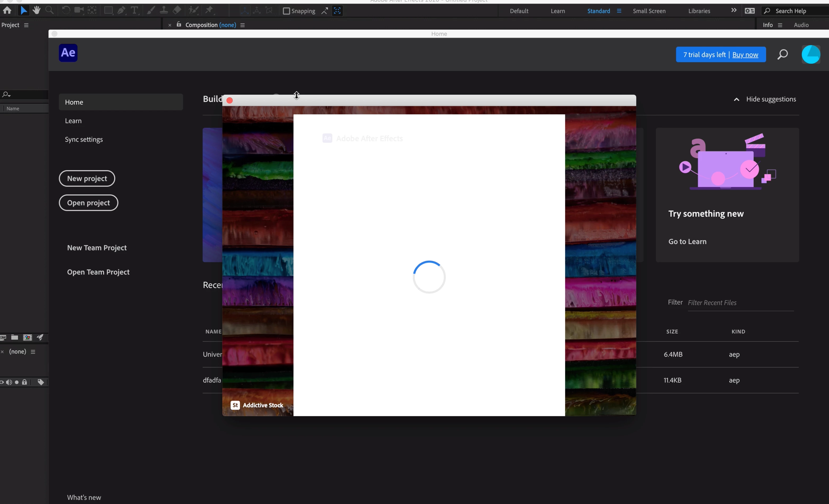Image resolution: width=829 pixels, height=504 pixels.
Task: Select the Zoom magnifier tool
Action: click(49, 10)
